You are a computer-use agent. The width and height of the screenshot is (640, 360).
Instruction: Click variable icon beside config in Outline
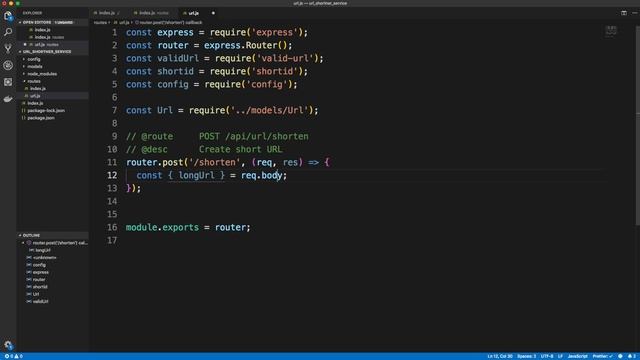coord(29,265)
